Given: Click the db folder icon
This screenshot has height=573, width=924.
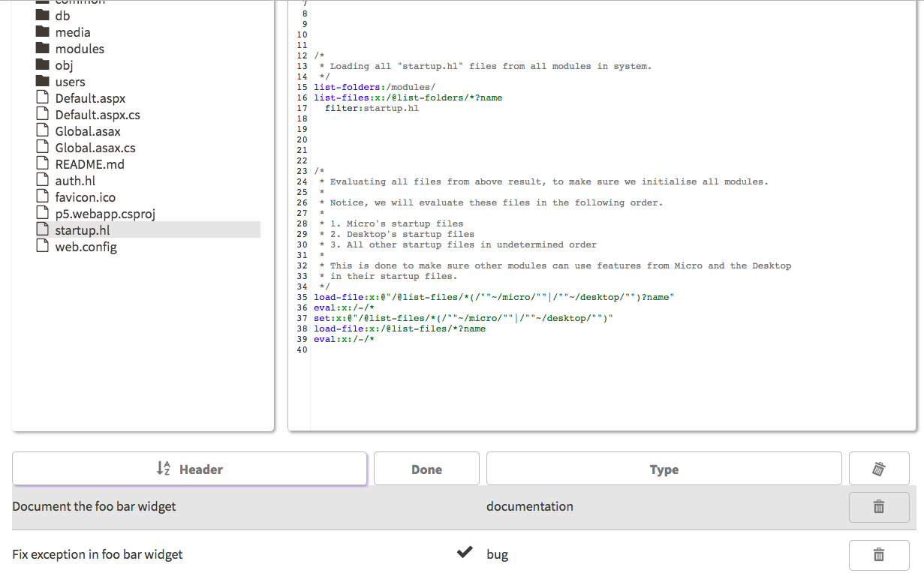Looking at the screenshot, I should coord(42,16).
